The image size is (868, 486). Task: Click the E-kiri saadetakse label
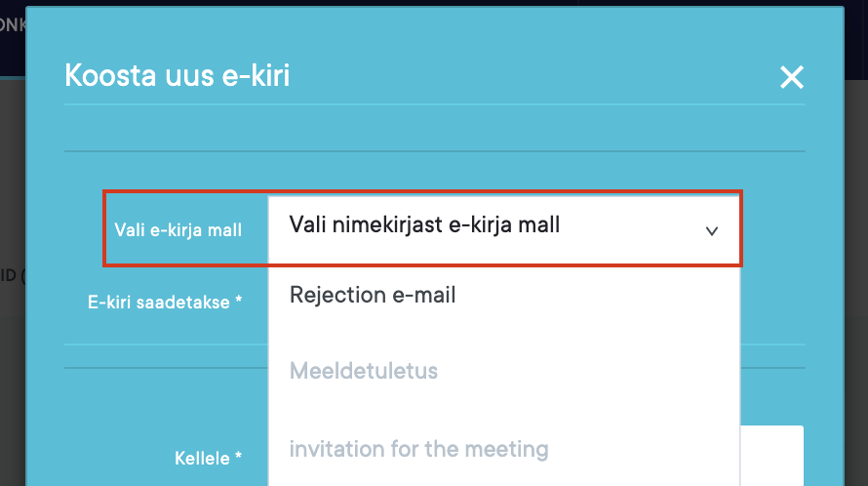[159, 302]
